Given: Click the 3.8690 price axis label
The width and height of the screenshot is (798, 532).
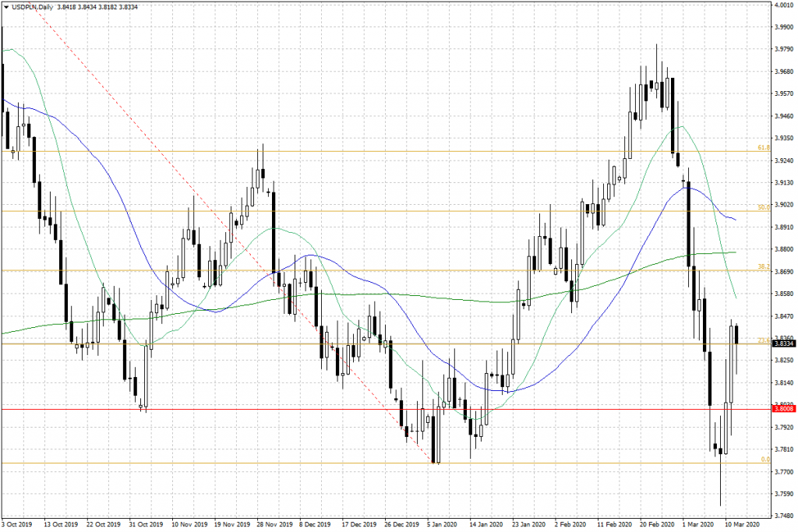Looking at the screenshot, I should (x=784, y=272).
